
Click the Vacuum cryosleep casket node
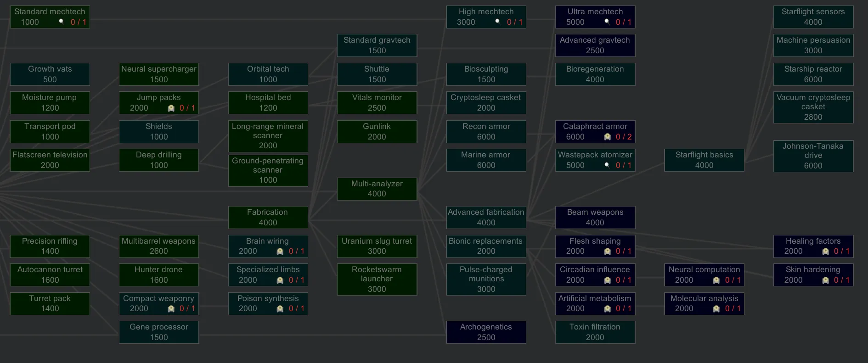pos(813,107)
